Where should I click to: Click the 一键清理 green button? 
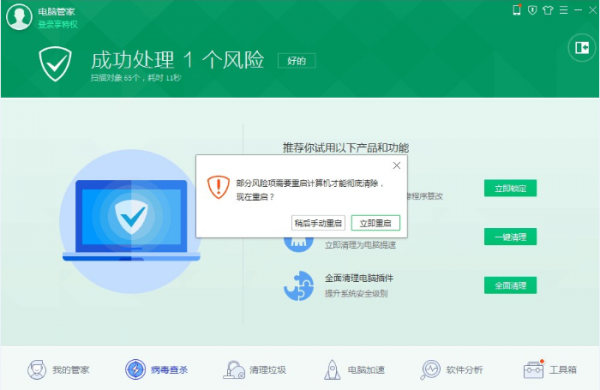pos(510,237)
